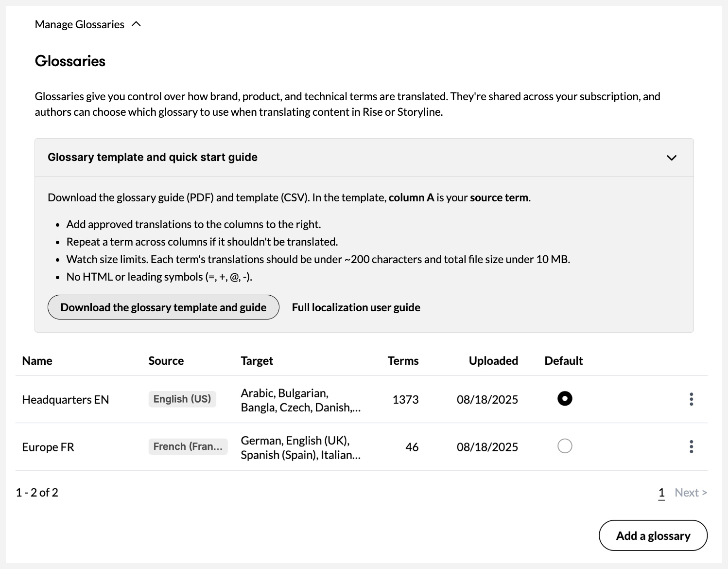
Task: Sort by the Name column header
Action: 37,361
